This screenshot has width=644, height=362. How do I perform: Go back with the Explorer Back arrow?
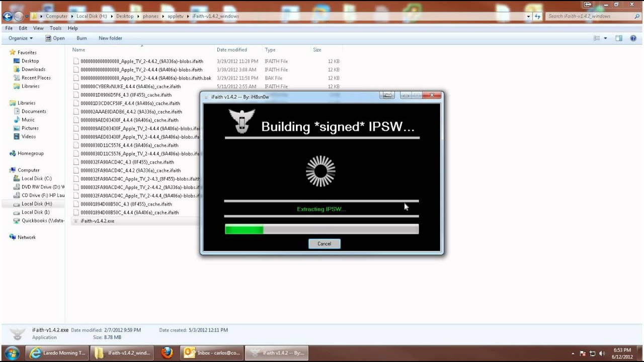(8, 16)
